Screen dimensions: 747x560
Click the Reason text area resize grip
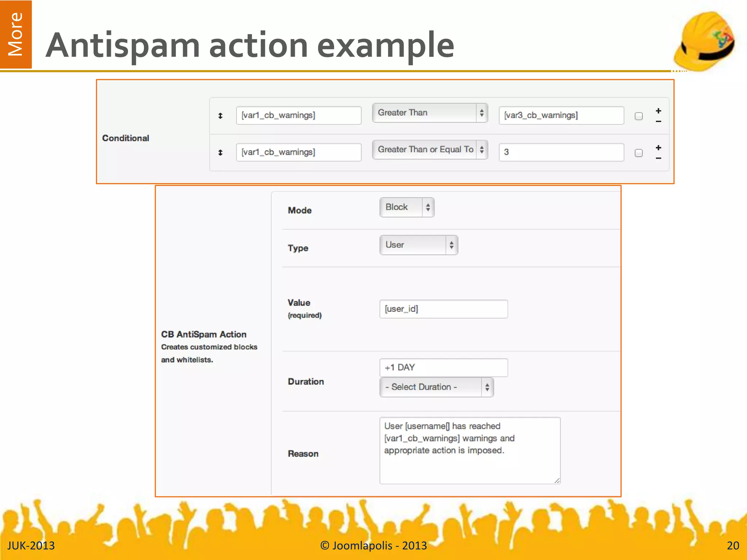tap(557, 481)
